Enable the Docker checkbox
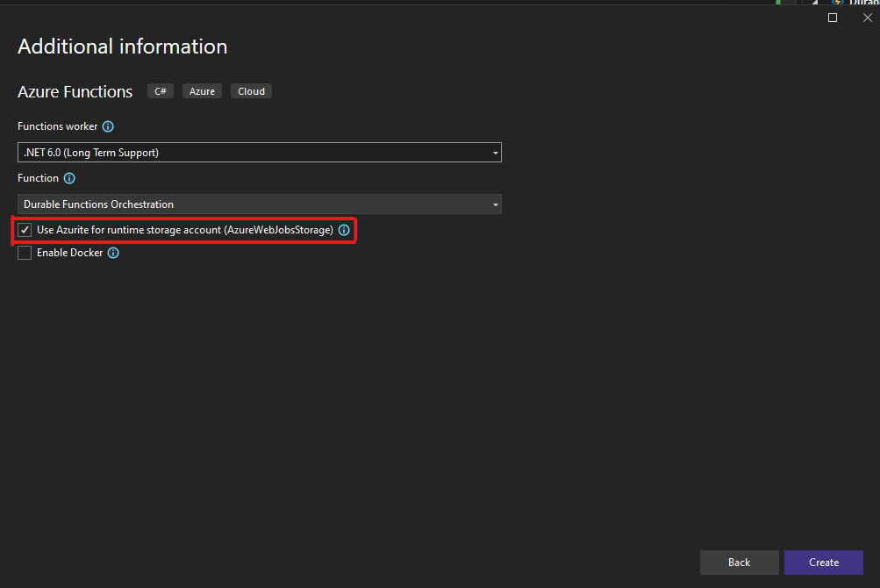Viewport: 880px width, 588px height. click(25, 253)
